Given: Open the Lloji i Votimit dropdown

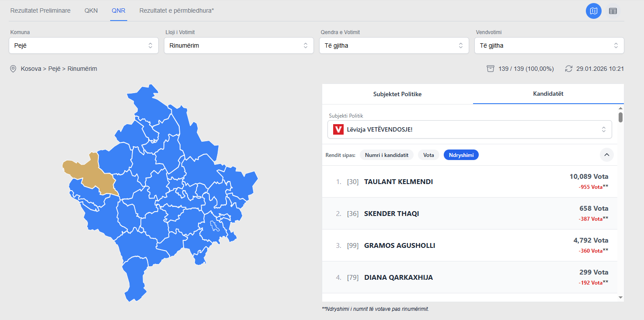Looking at the screenshot, I should [239, 45].
